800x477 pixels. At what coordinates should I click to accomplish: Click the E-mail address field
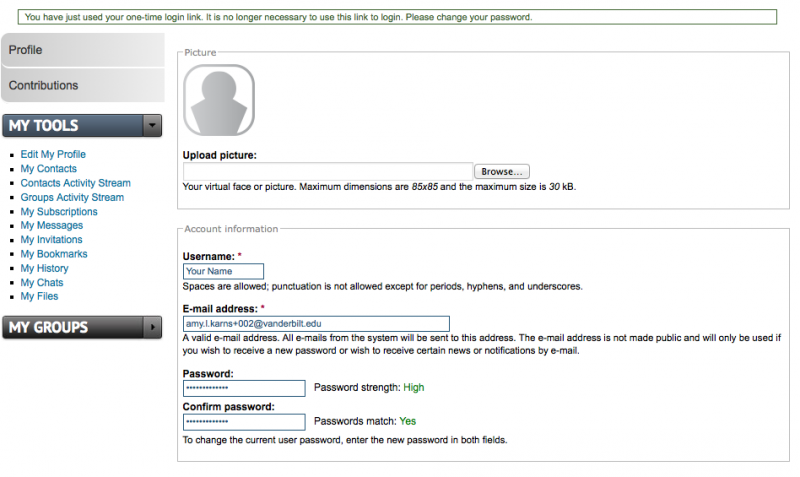(316, 324)
